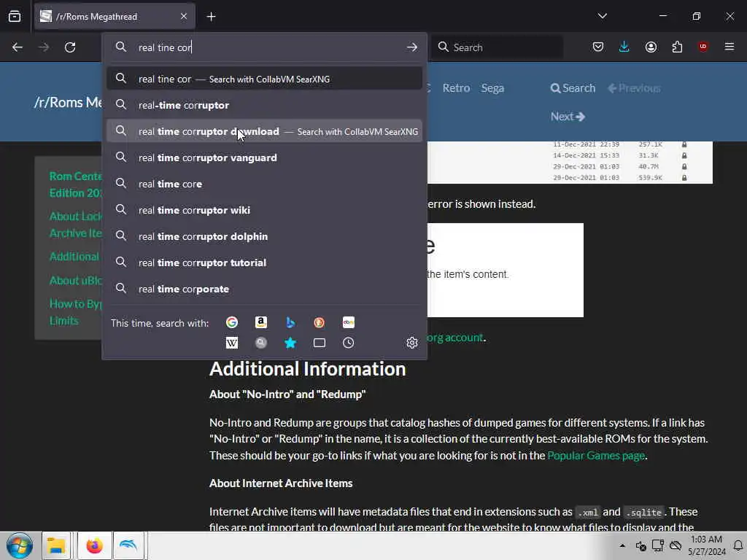The width and height of the screenshot is (747, 560).
Task: Search this time with Bing
Action: coord(290,322)
